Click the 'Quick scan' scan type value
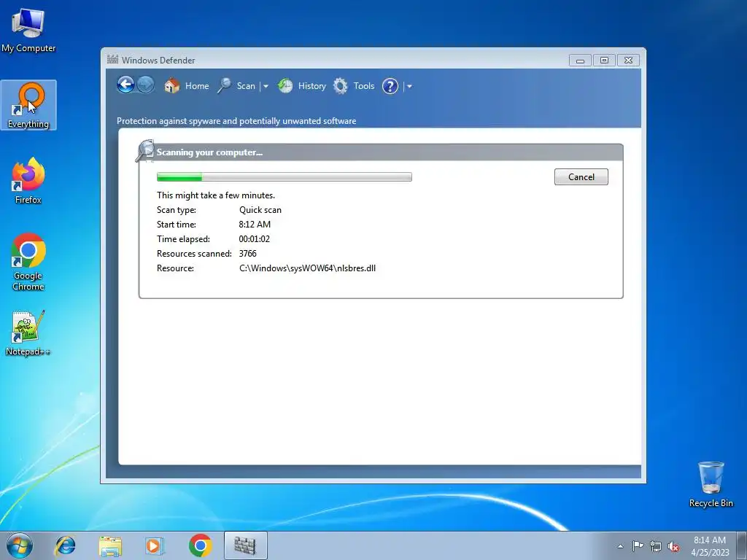The image size is (747, 560). point(260,210)
